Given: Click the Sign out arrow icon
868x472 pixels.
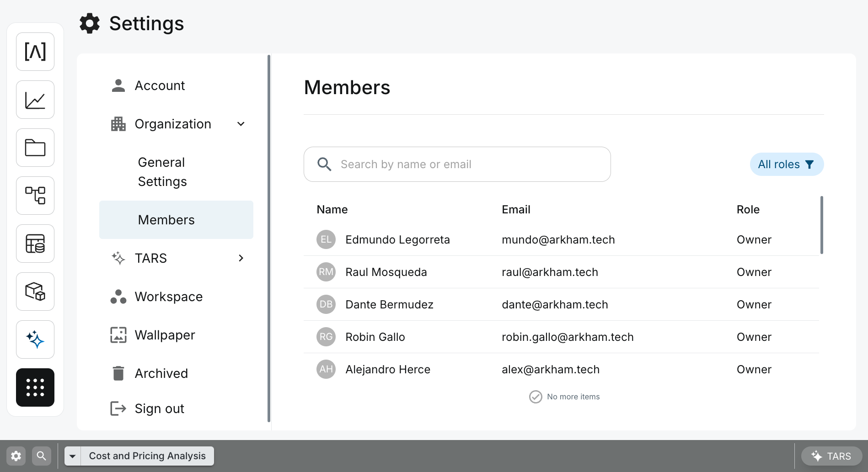Looking at the screenshot, I should 118,408.
